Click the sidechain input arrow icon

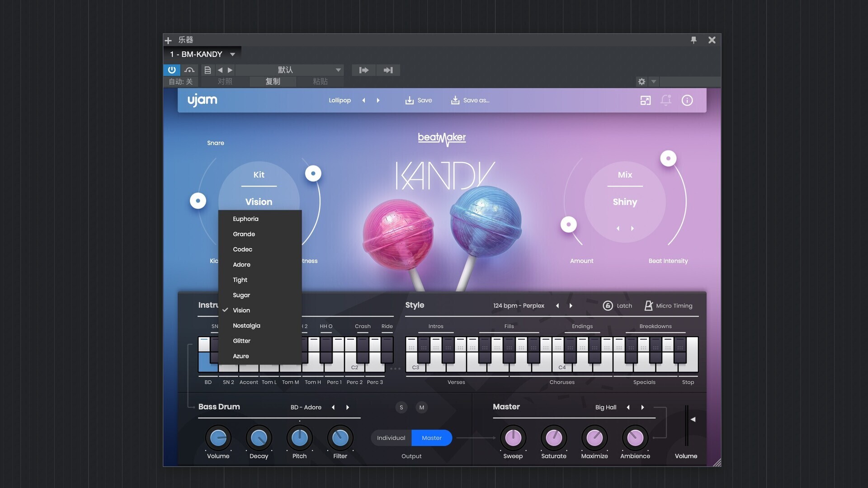click(x=364, y=70)
